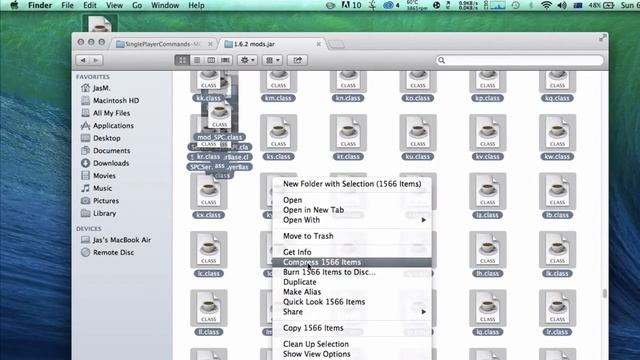Viewport: 640px width, 360px height.
Task: Go forward with the forward arrow
Action: [96, 60]
